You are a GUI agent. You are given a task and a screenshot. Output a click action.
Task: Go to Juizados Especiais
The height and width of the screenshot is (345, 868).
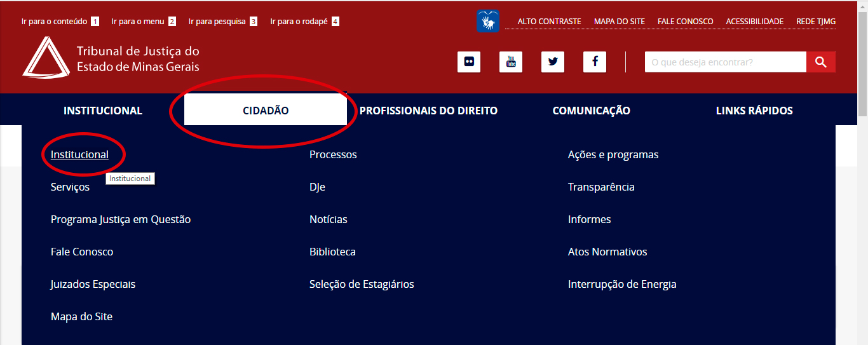point(93,284)
